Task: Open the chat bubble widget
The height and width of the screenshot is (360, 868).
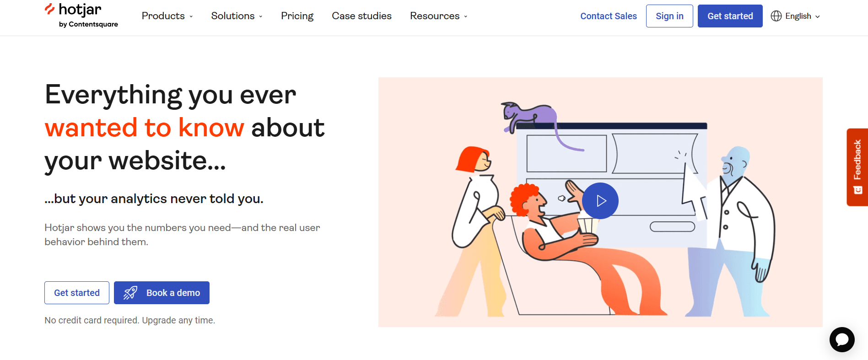Action: point(842,339)
